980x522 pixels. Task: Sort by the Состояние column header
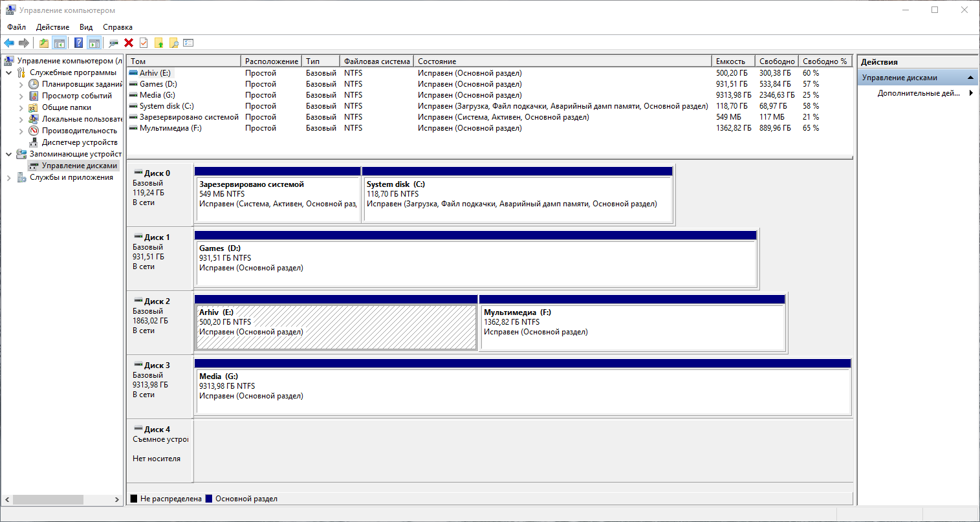click(562, 61)
